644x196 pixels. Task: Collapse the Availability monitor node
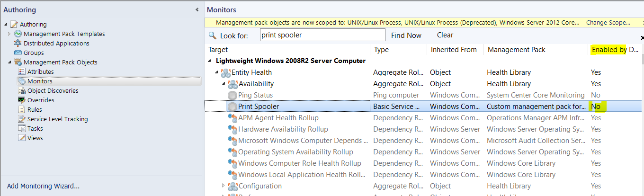pos(224,84)
